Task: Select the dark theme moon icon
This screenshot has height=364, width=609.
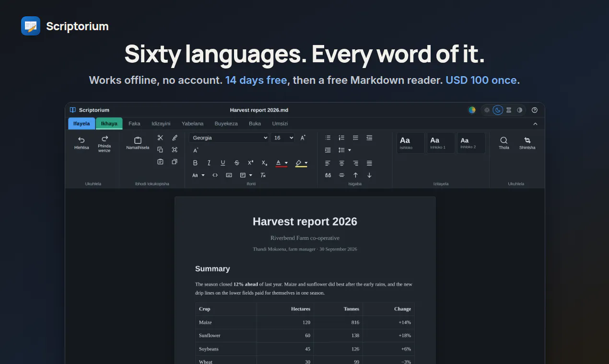Action: [x=498, y=110]
